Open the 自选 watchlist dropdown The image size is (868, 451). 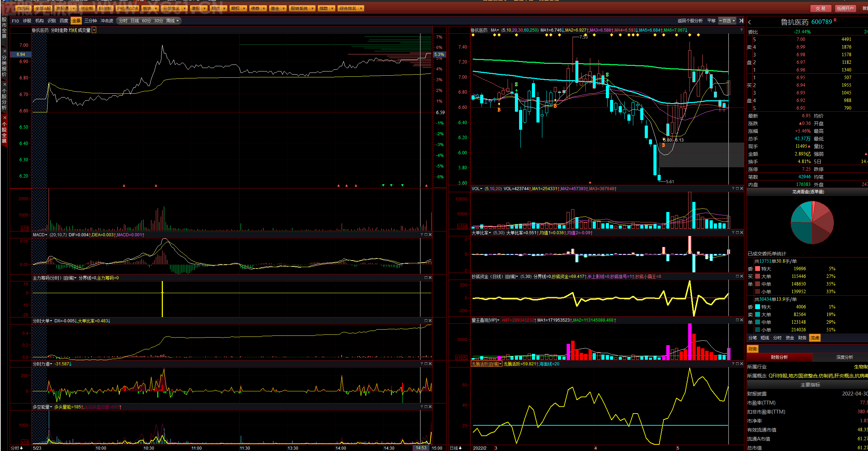[727, 21]
